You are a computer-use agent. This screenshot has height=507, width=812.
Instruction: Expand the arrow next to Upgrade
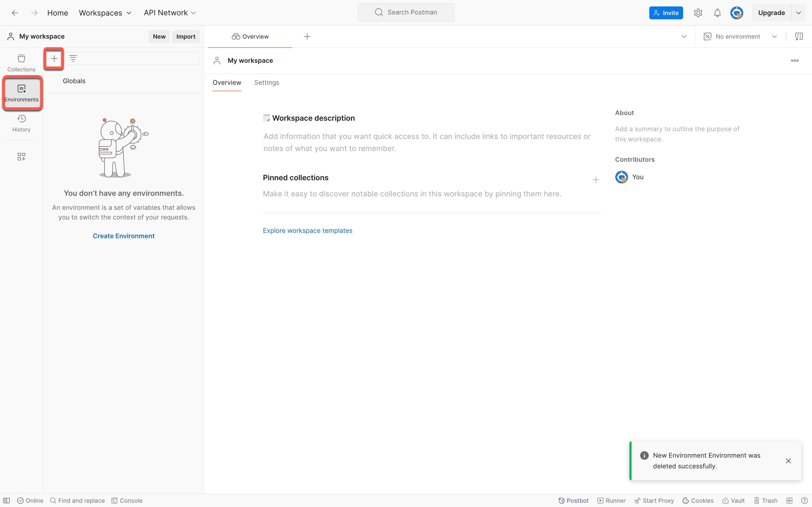tap(799, 13)
